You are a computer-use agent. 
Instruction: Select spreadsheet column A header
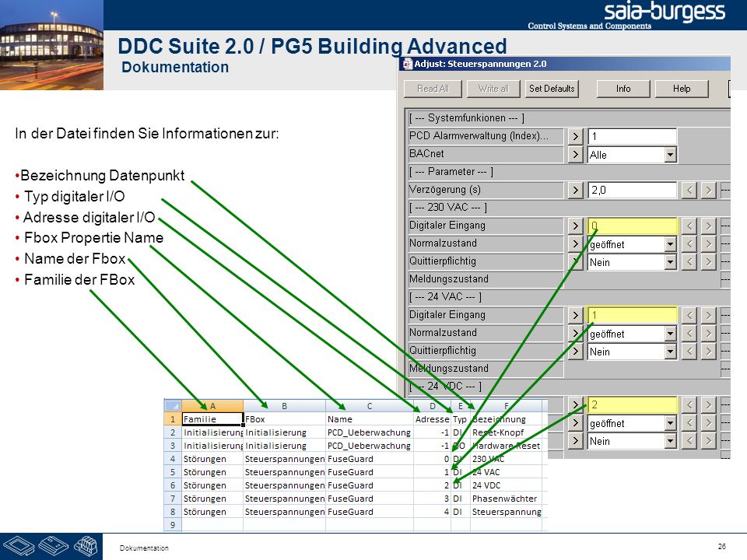click(x=212, y=406)
